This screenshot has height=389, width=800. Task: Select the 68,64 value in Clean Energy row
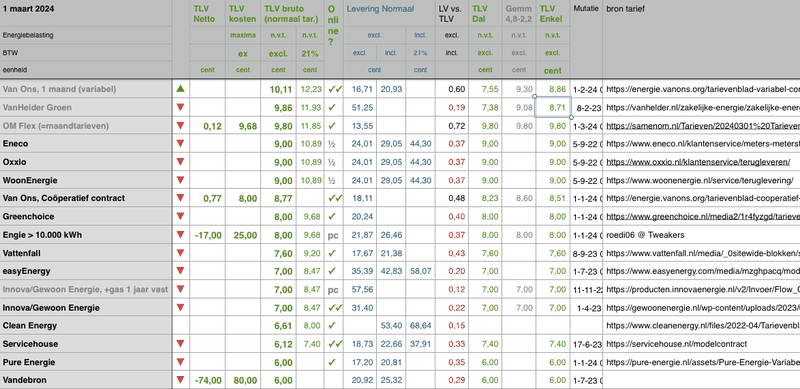(x=420, y=325)
